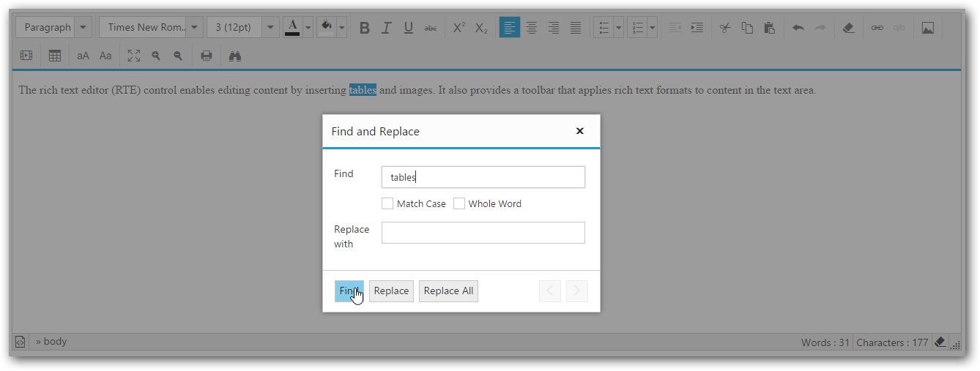980x371 pixels.
Task: Click the Bold formatting icon
Action: click(365, 28)
